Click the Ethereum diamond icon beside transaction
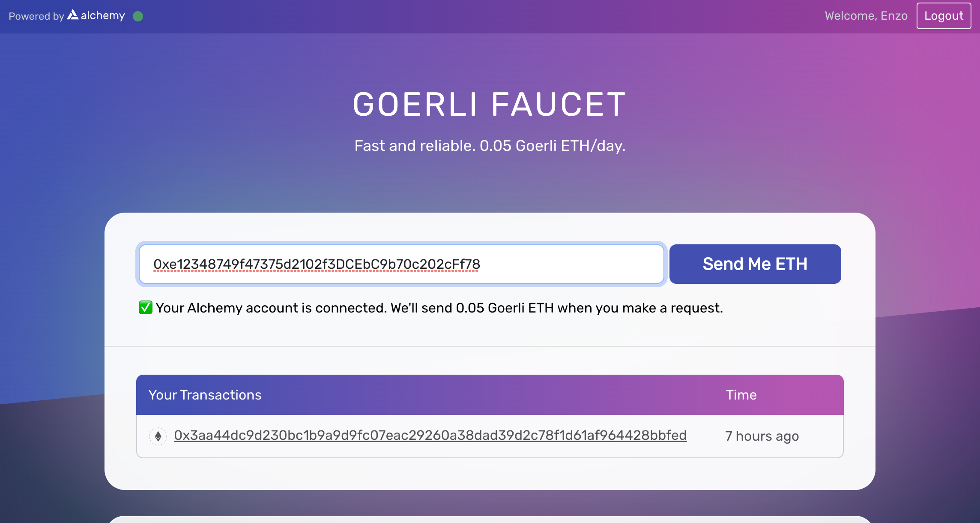The height and width of the screenshot is (523, 980). [x=158, y=436]
